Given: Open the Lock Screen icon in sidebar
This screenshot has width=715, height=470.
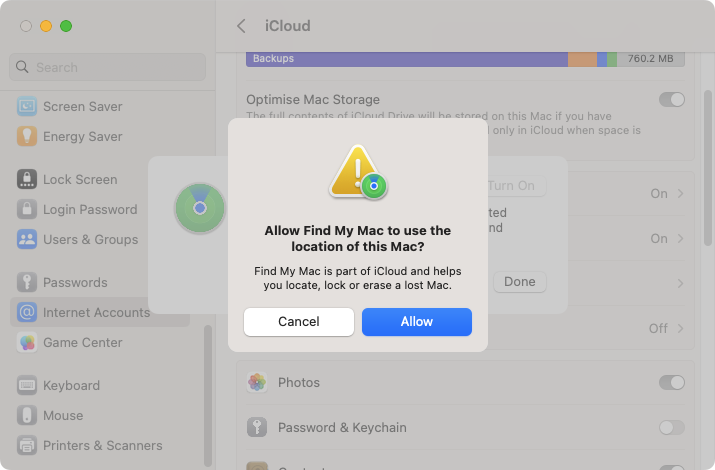Looking at the screenshot, I should 27,179.
